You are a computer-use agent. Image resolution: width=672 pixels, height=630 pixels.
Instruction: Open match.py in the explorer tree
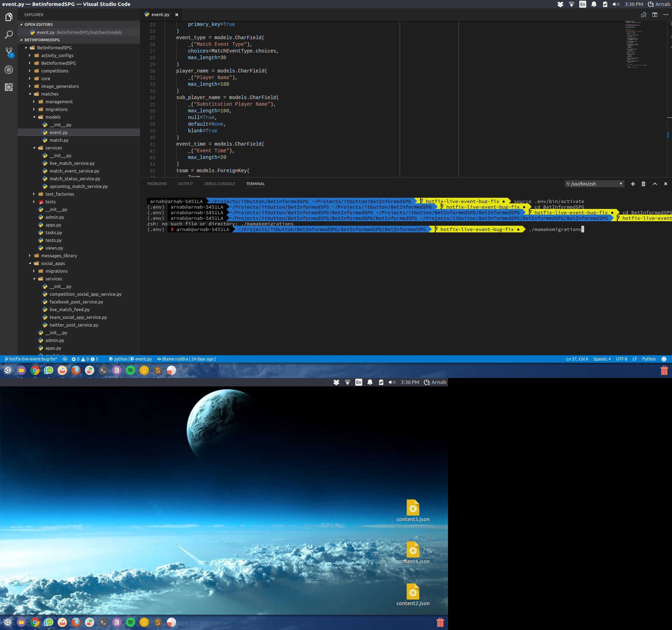[x=59, y=140]
